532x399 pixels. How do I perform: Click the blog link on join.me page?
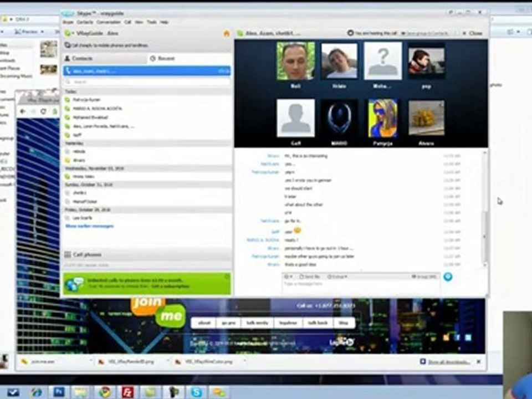(x=344, y=323)
